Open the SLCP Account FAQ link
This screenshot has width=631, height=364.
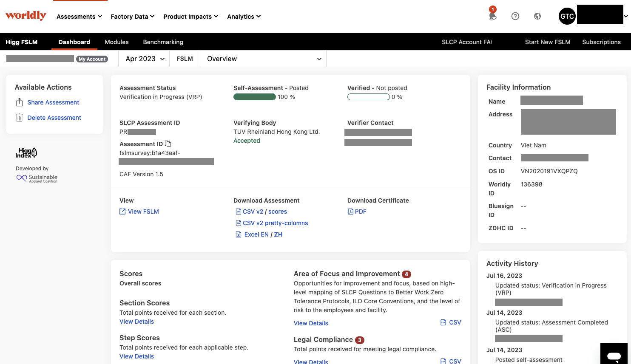pyautogui.click(x=466, y=42)
